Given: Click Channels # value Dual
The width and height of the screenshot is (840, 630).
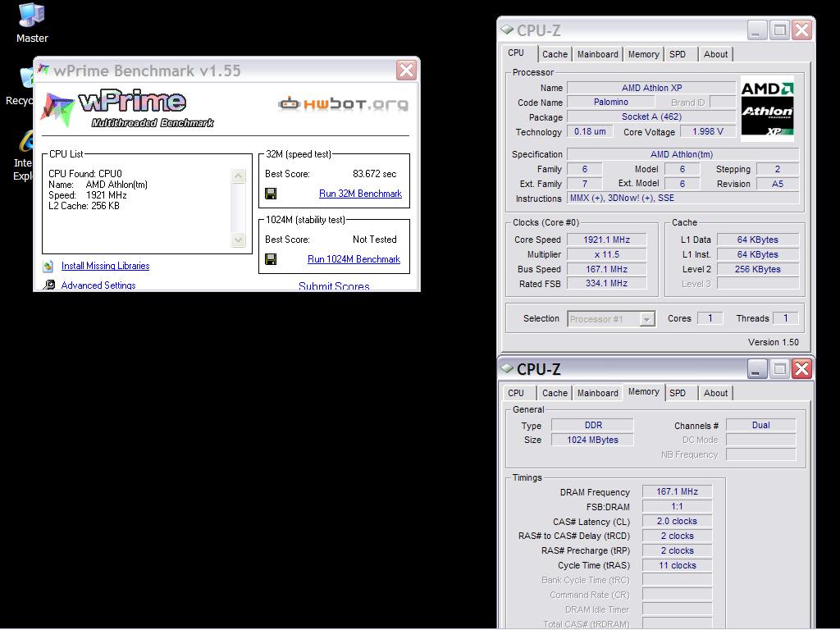Looking at the screenshot, I should (x=760, y=426).
